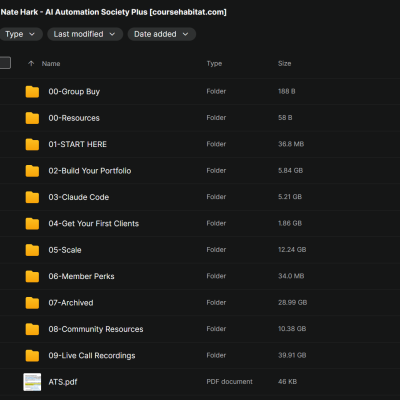The image size is (400, 400).
Task: Sort the list by the Type column header
Action: click(x=214, y=63)
